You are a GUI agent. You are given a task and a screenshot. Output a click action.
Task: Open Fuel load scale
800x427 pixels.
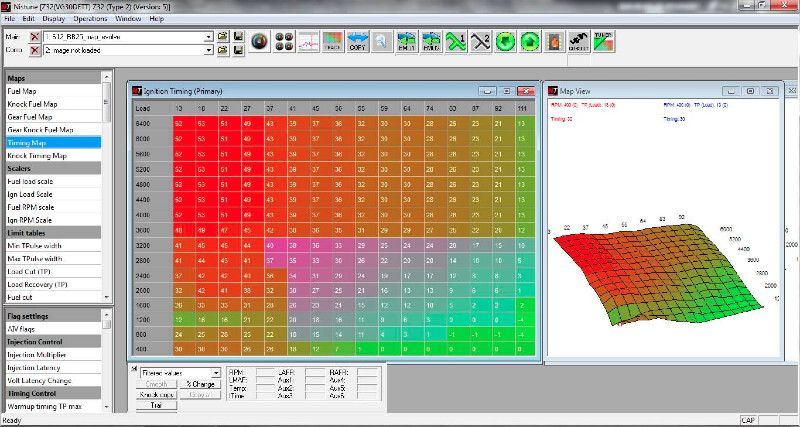point(53,181)
